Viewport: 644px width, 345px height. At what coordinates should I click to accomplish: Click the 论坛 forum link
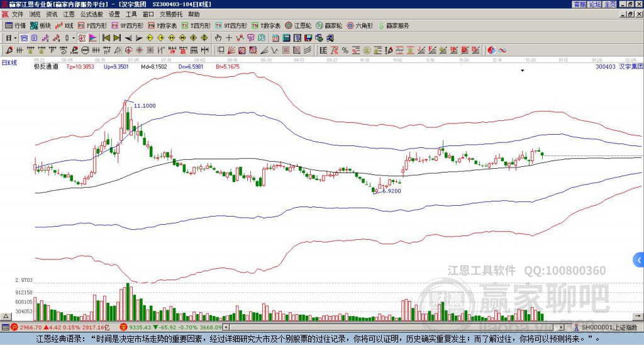click(595, 4)
